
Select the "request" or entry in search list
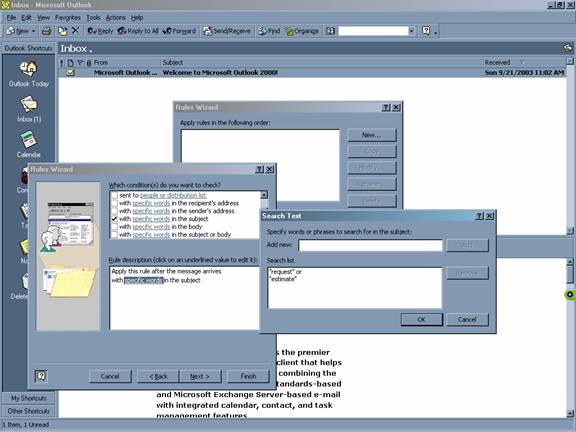click(x=285, y=272)
